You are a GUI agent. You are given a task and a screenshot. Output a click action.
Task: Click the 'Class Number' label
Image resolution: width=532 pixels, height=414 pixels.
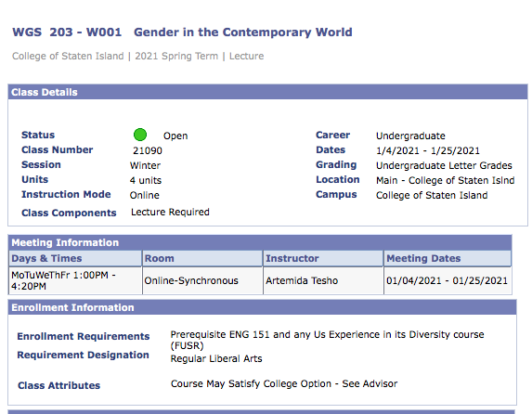57,149
